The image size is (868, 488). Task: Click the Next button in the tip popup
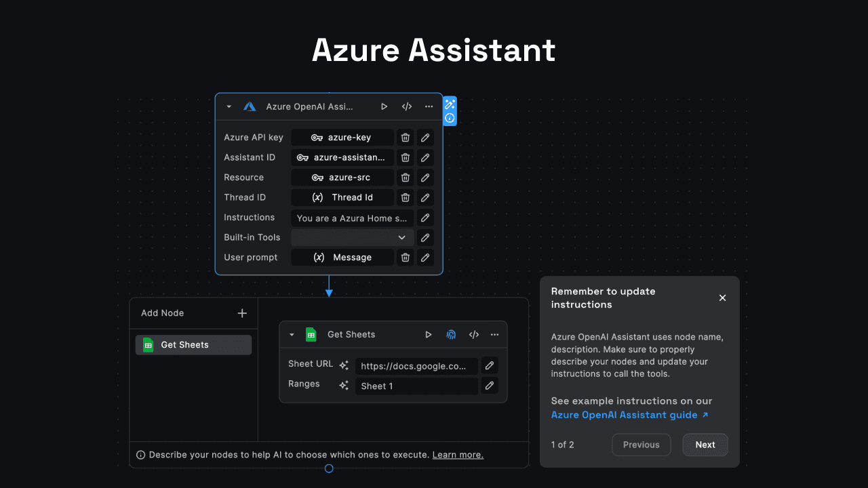pyautogui.click(x=705, y=445)
